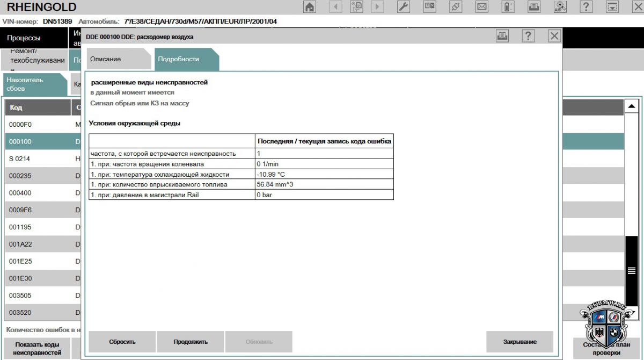Screen dimensions: 644x360
Task: Click the disabled Обновить button
Action: point(259,342)
